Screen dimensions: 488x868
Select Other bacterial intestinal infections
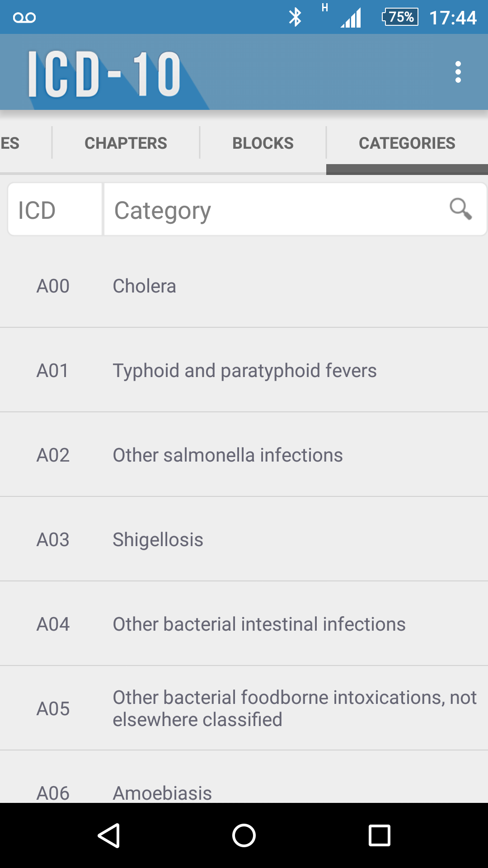click(x=244, y=624)
